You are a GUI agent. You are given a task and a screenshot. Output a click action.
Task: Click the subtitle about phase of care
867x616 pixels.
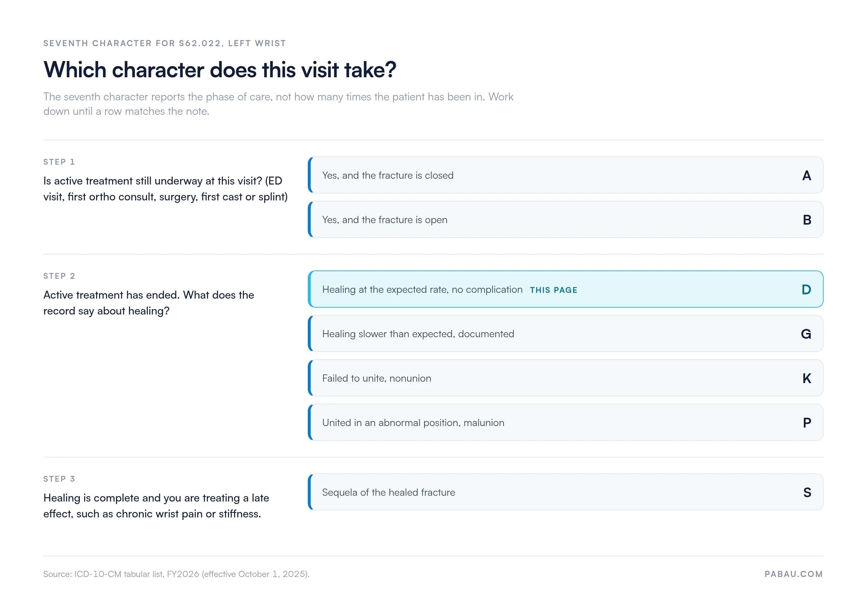[278, 104]
